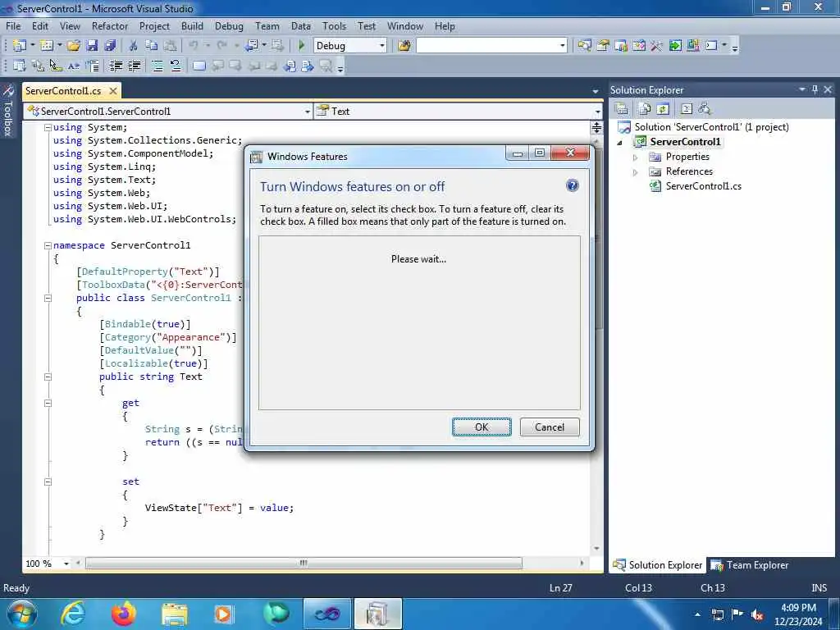Start debugging with the green play icon
Image resolution: width=840 pixels, height=630 pixels.
301,46
